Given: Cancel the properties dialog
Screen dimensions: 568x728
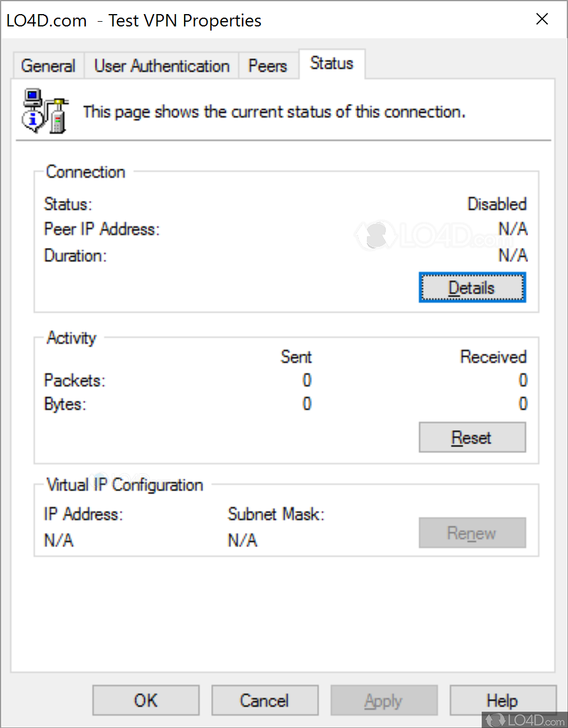Looking at the screenshot, I should click(265, 700).
